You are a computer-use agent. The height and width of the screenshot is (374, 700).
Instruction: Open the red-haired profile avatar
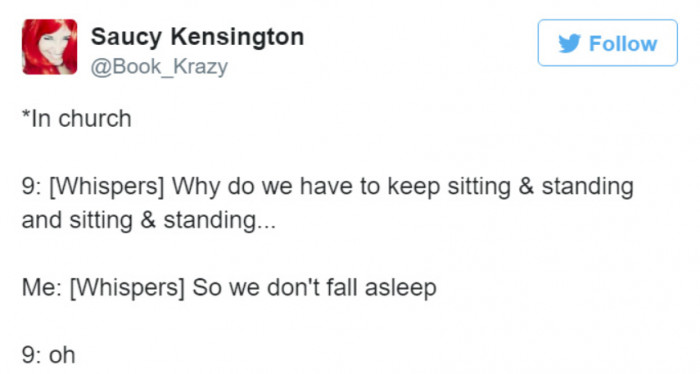50,46
